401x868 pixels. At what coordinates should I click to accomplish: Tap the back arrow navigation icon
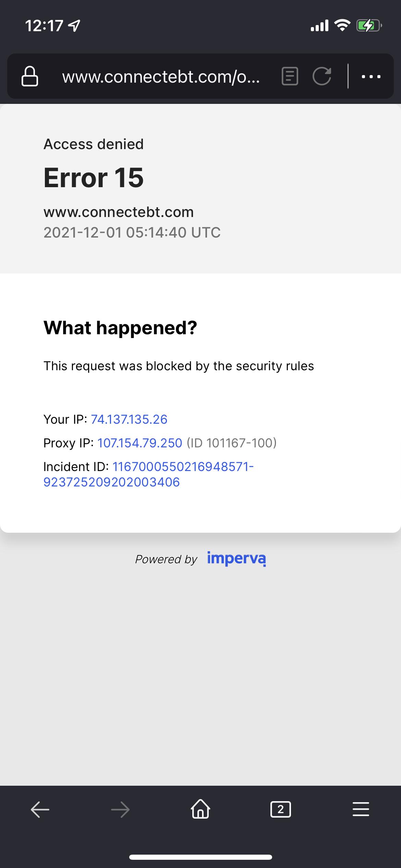(x=40, y=810)
